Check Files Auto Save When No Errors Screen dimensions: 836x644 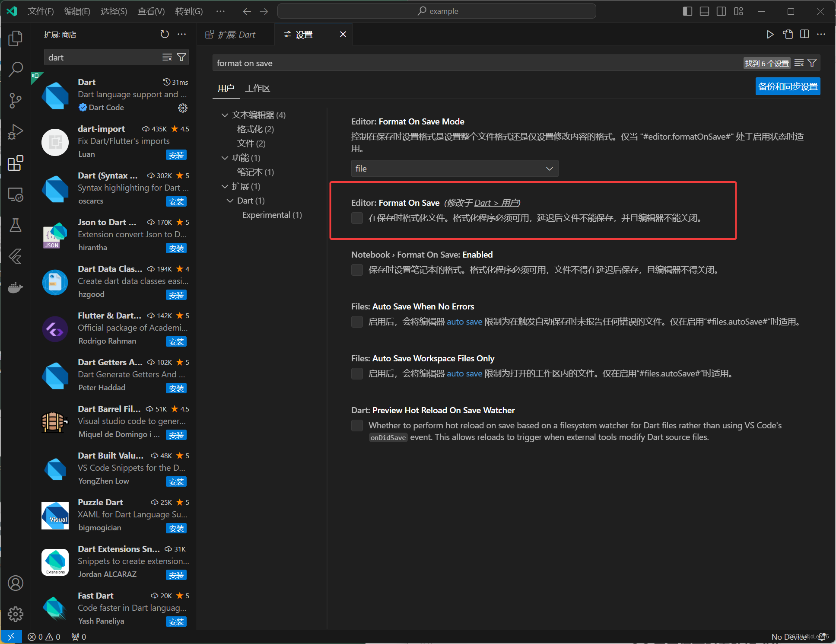click(x=357, y=322)
